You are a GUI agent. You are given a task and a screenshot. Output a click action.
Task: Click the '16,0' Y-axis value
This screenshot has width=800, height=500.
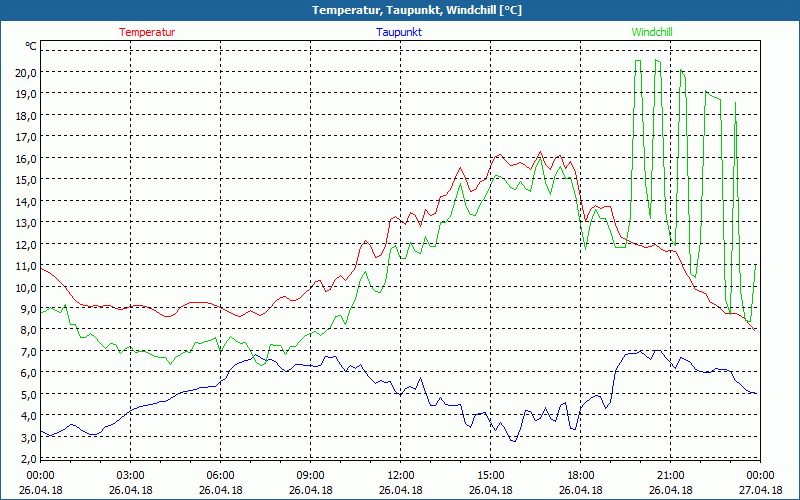pyautogui.click(x=26, y=159)
